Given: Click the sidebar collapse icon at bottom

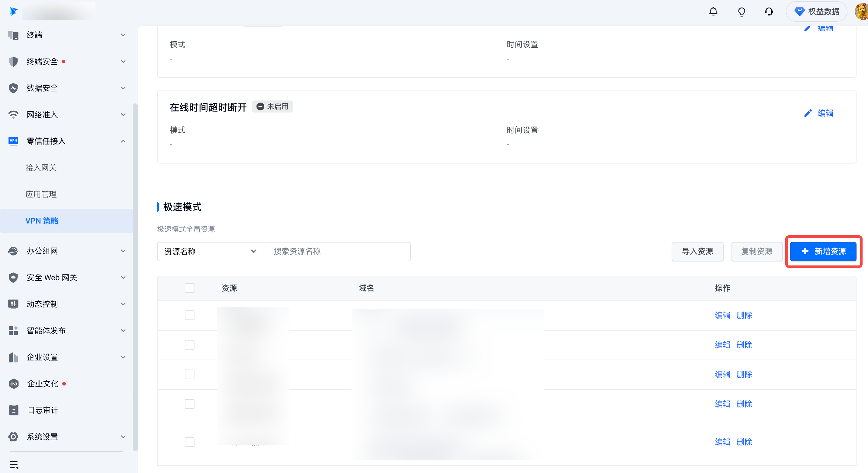Looking at the screenshot, I should tap(14, 465).
